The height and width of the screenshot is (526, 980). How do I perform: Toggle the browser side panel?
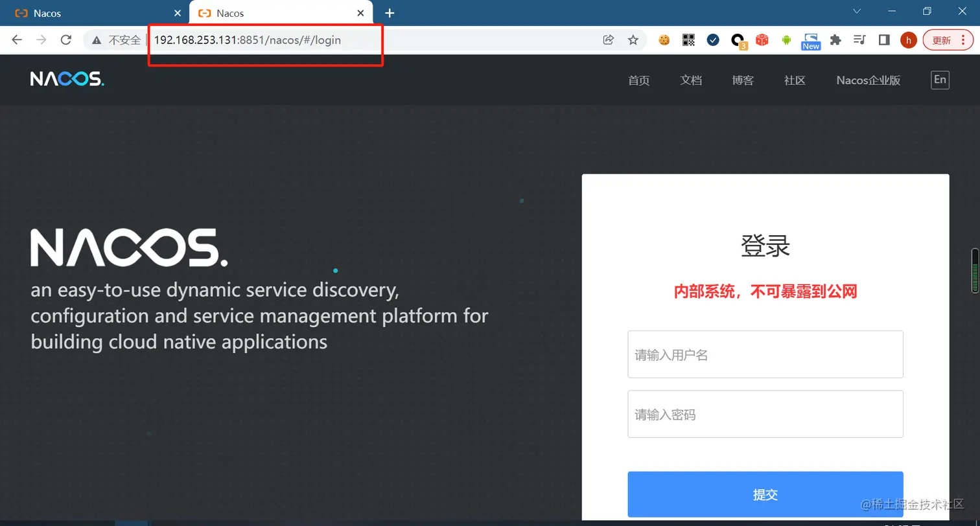pyautogui.click(x=884, y=40)
